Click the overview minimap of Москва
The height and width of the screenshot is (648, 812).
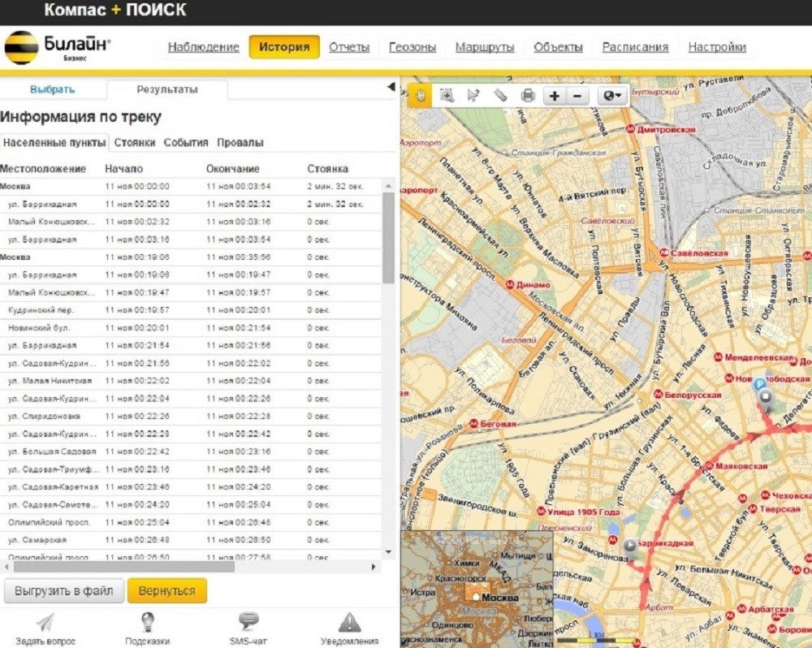477,589
